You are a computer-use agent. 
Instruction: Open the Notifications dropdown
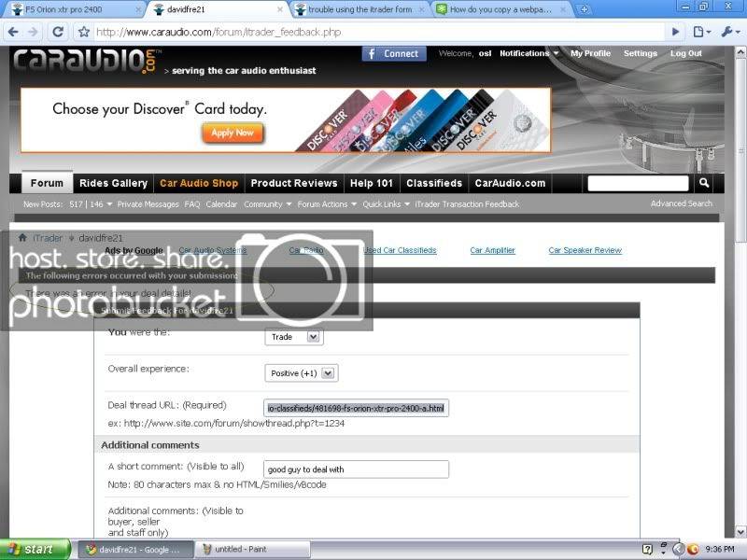[529, 53]
